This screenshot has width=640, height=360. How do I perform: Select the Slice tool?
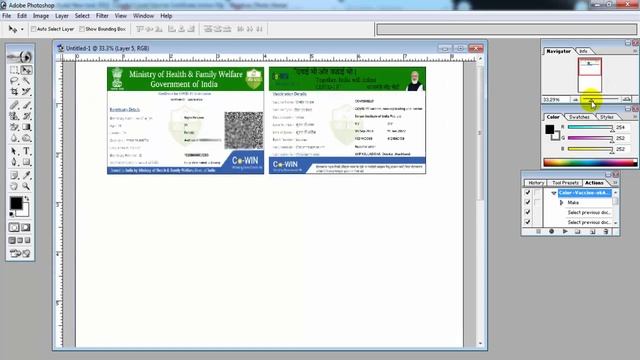(27, 91)
